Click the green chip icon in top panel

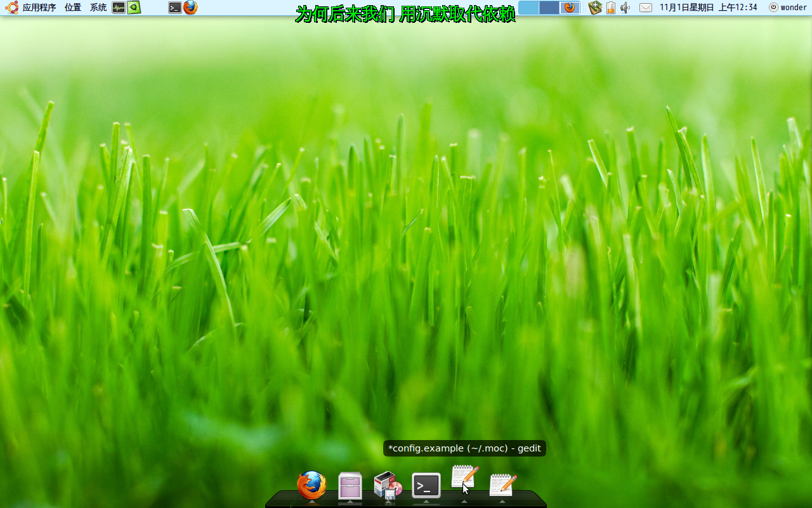tap(134, 8)
